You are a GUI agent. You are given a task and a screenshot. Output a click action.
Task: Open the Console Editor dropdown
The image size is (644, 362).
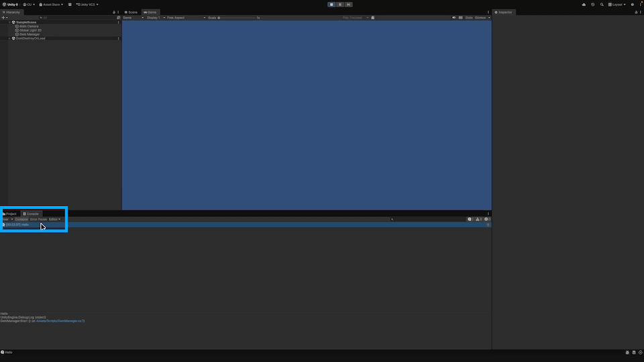point(54,219)
